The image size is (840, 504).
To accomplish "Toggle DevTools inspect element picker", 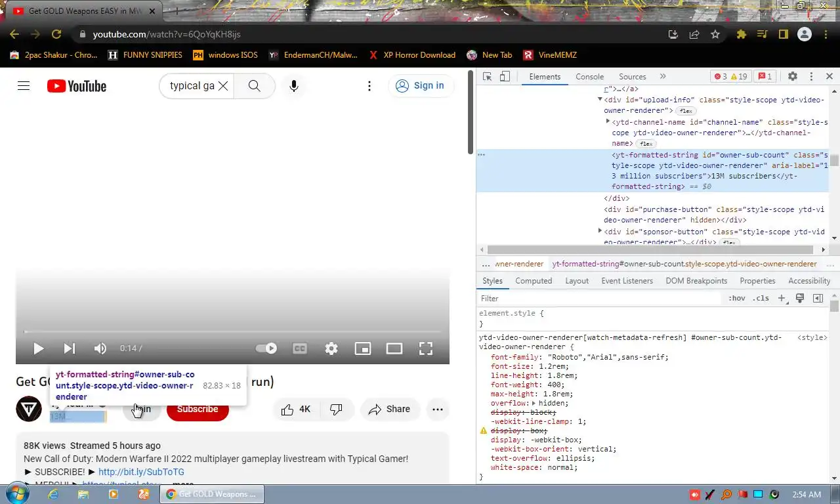I will (x=487, y=76).
